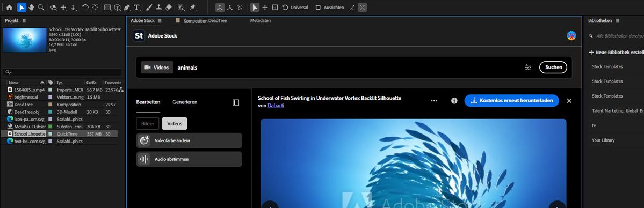The height and width of the screenshot is (208, 644).
Task: Select the Dolly camera tool
Action: [x=73, y=8]
